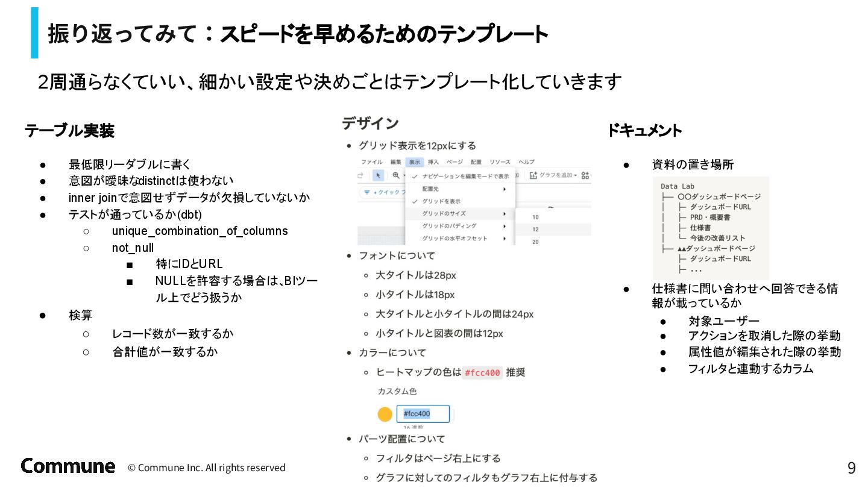Viewport: 868px width, 488px height.
Task: Click テストが通っているか(dbt) bullet
Action: point(135,214)
